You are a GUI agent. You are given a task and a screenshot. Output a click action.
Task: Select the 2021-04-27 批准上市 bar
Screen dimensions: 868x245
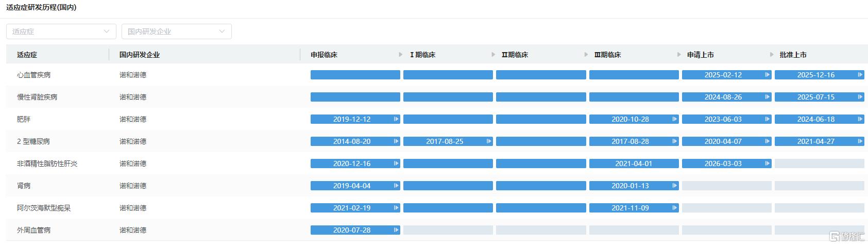click(x=819, y=141)
